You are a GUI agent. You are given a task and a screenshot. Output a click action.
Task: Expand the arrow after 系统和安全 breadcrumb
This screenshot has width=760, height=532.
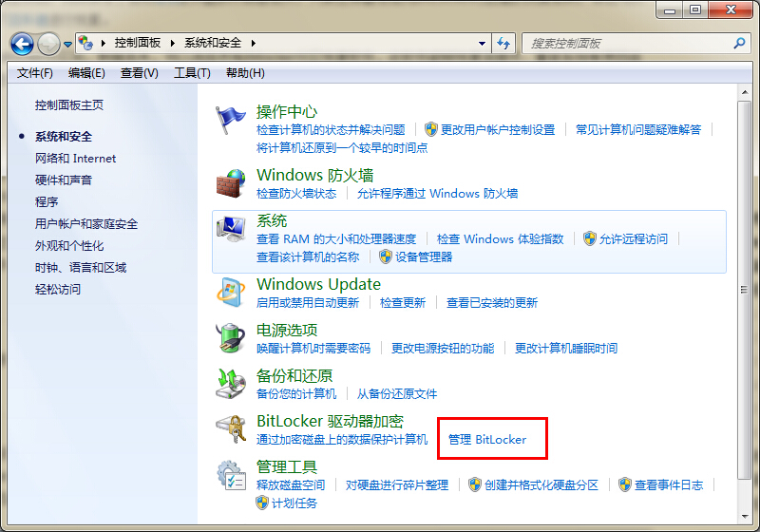click(254, 43)
